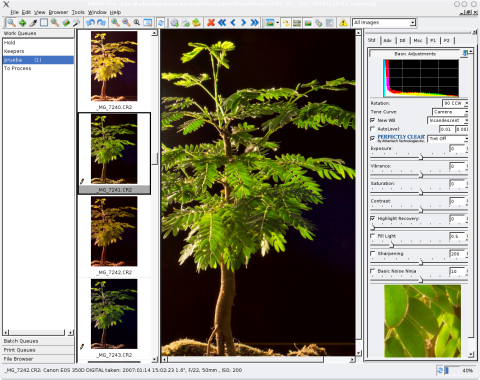This screenshot has height=380, width=480.
Task: Open the File menu
Action: (x=14, y=12)
